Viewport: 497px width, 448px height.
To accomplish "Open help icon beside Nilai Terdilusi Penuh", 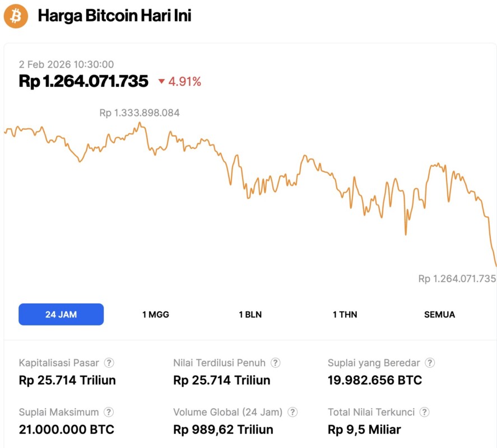I will tap(276, 363).
